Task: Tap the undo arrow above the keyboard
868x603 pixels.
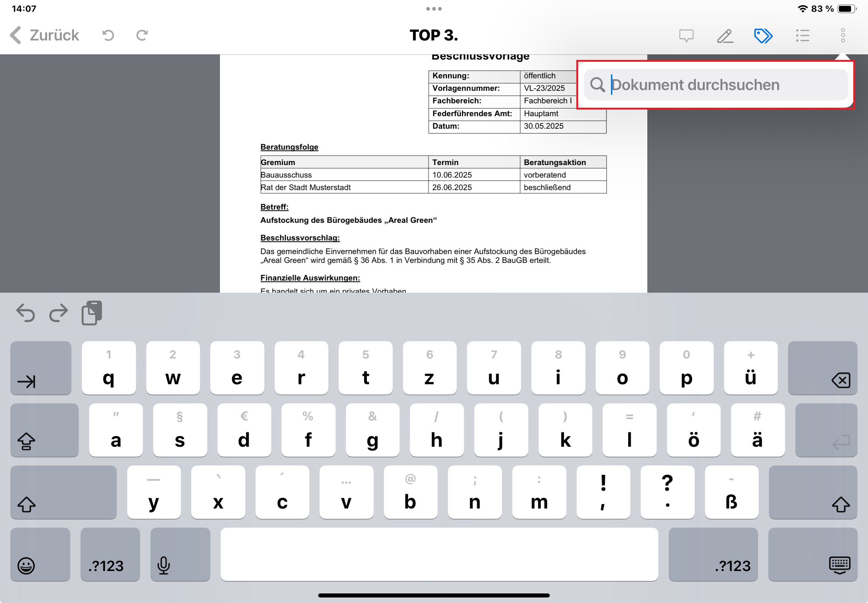Action: 25,313
